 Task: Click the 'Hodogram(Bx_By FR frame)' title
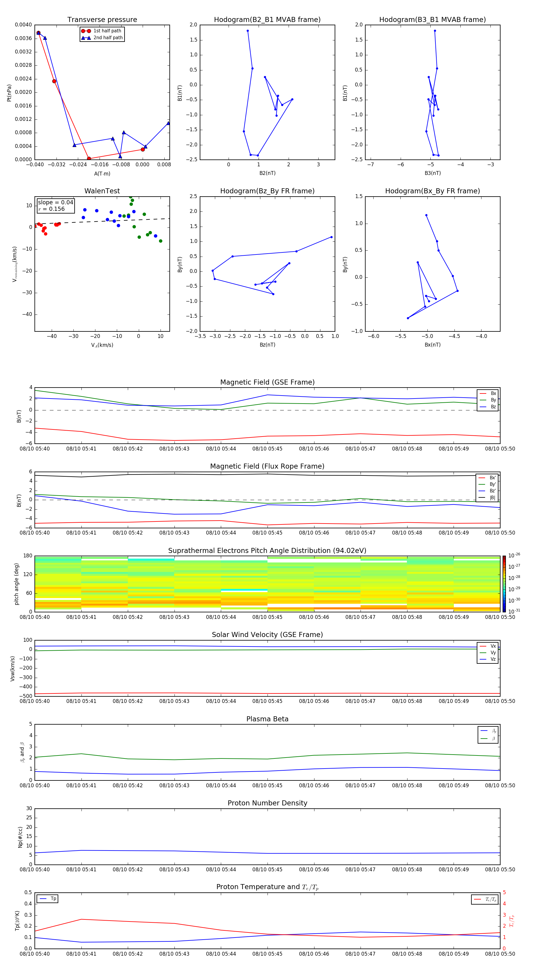point(432,191)
